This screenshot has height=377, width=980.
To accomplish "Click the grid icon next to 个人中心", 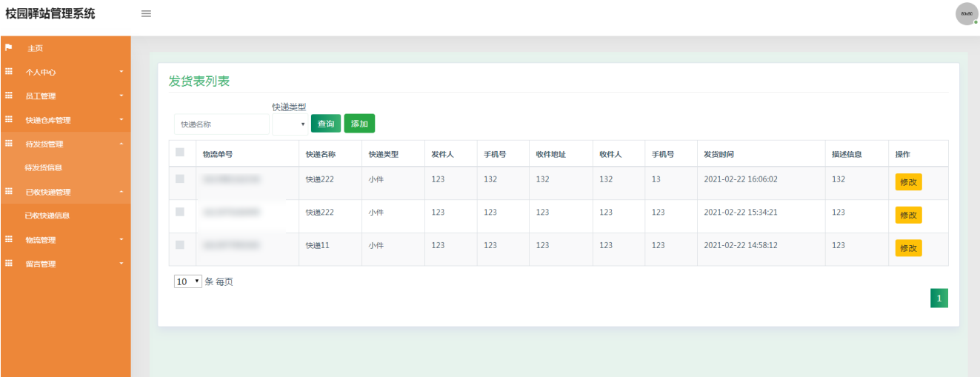I will (x=9, y=72).
